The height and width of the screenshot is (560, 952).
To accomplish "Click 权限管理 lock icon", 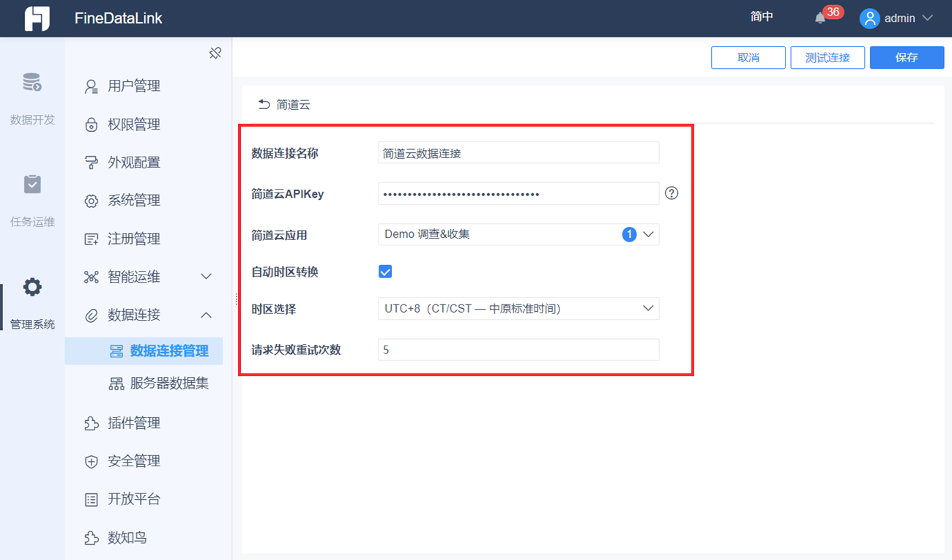I will tap(92, 124).
